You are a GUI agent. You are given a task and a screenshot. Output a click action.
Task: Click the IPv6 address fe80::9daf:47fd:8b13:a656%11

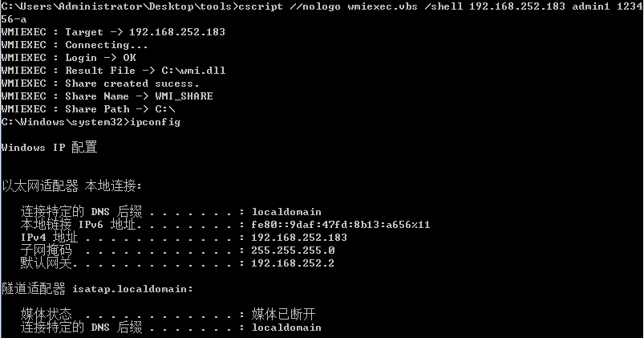(x=341, y=225)
